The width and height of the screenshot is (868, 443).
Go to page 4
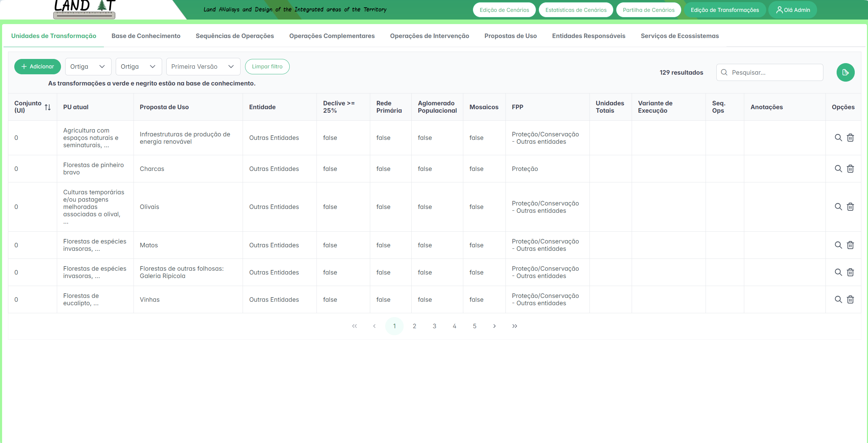[454, 326]
